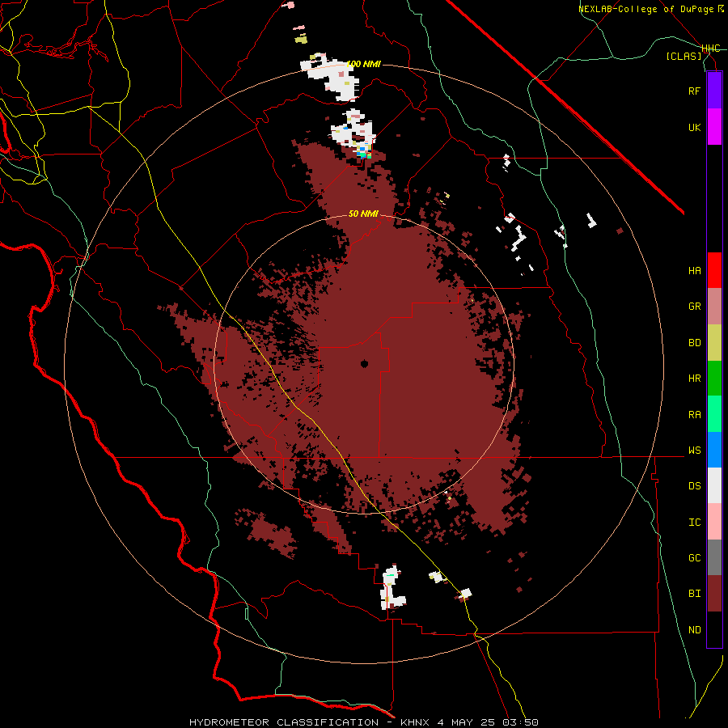Click the 50 NMI range ring label
This screenshot has height=728, width=728.
click(363, 214)
